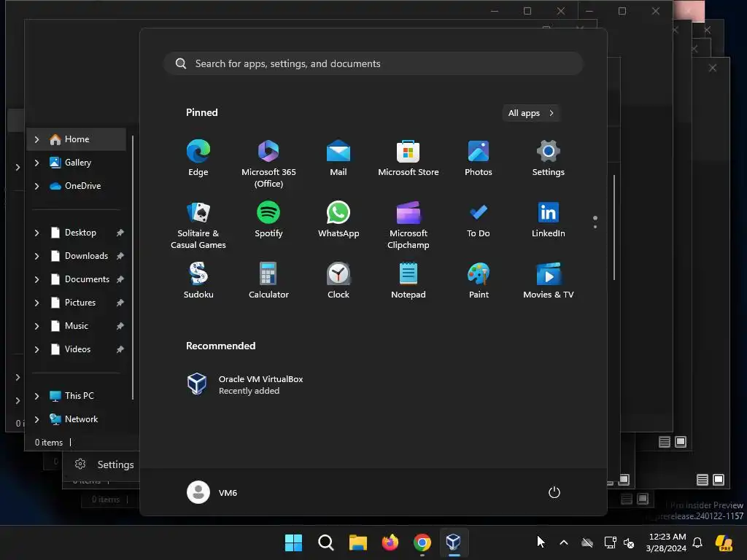747x560 pixels.
Task: Open WhatsApp pinned app
Action: 338,219
